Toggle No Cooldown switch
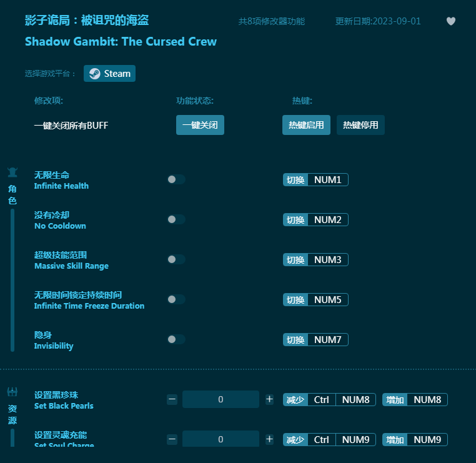Screen dimensions: 476x463 [x=176, y=219]
